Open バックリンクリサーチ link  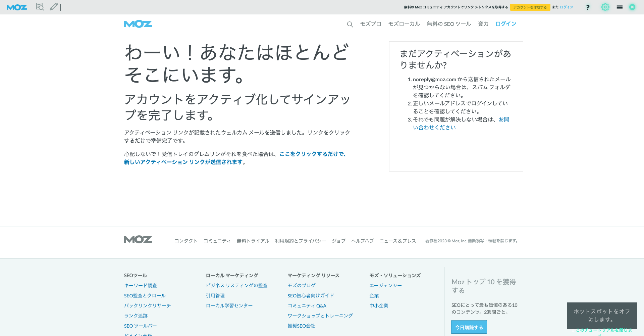[148, 306]
